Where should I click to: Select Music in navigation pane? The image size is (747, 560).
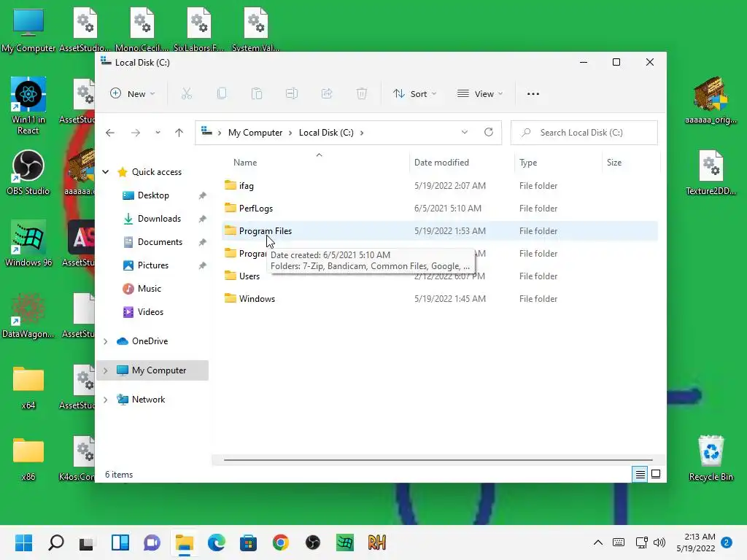tap(149, 289)
